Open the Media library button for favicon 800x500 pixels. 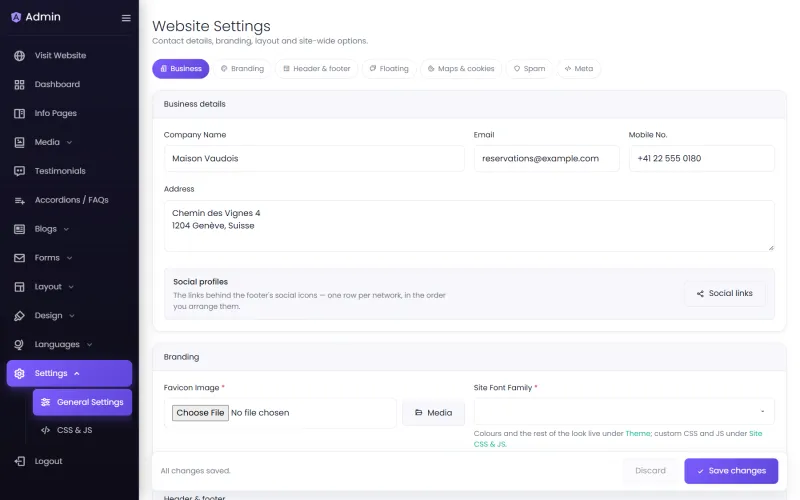(x=433, y=413)
